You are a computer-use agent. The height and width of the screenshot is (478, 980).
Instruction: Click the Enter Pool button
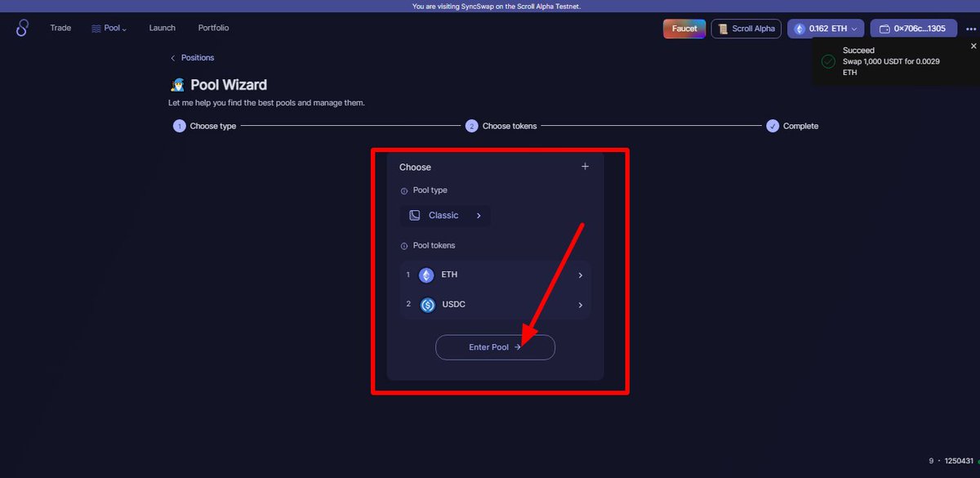point(495,346)
